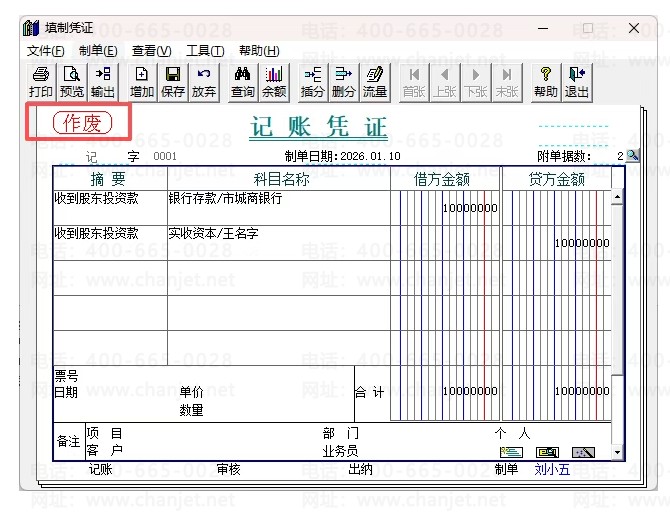Select first row summary 收到股东投资款
670x513 pixels.
pos(97,198)
